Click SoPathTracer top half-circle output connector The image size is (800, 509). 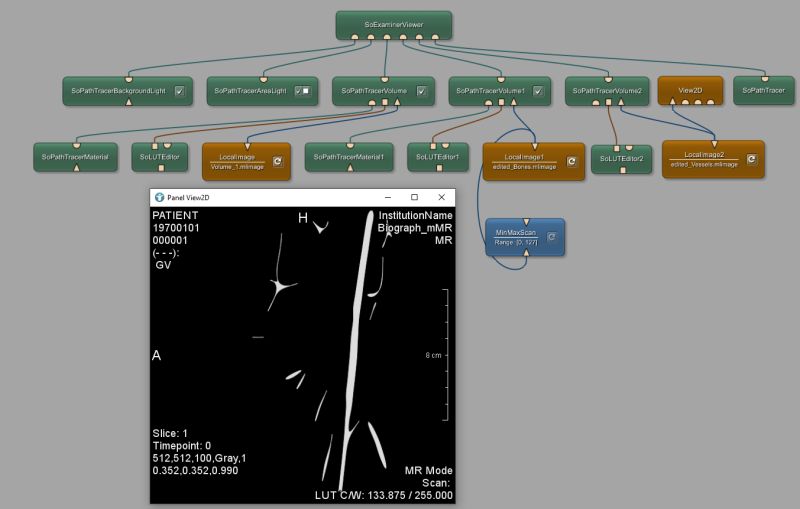(x=765, y=79)
